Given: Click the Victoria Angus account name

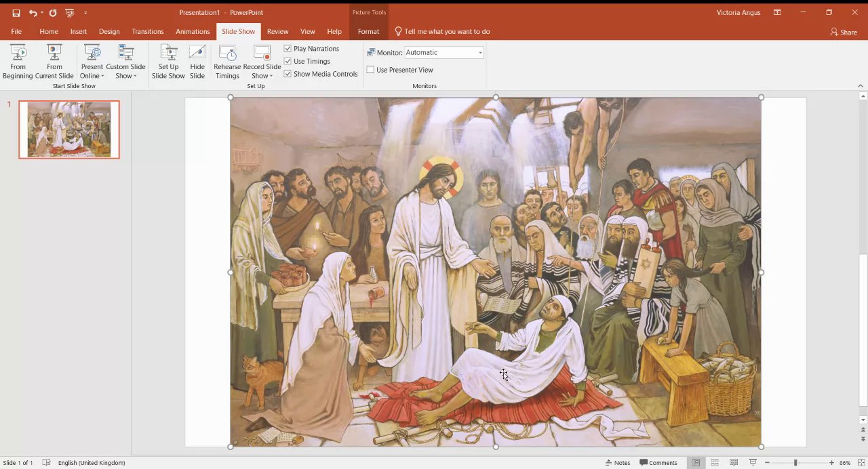Looking at the screenshot, I should (x=738, y=12).
